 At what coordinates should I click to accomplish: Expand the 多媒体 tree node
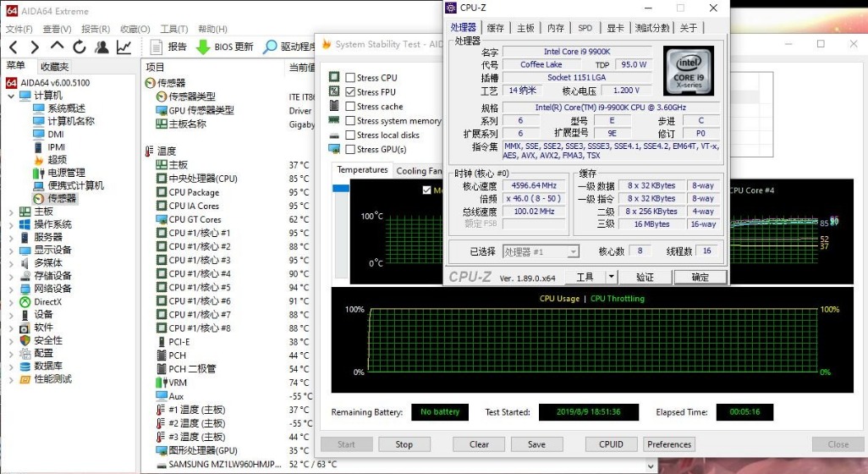[x=11, y=263]
